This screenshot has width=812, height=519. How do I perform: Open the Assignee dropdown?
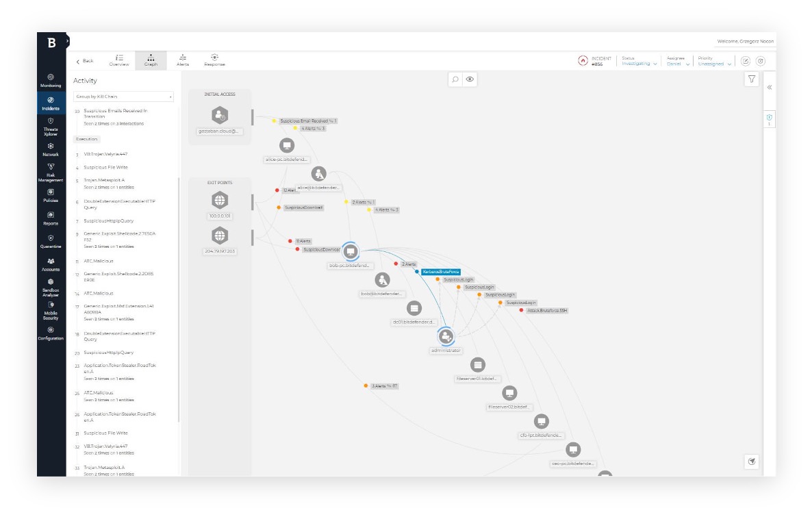(678, 64)
